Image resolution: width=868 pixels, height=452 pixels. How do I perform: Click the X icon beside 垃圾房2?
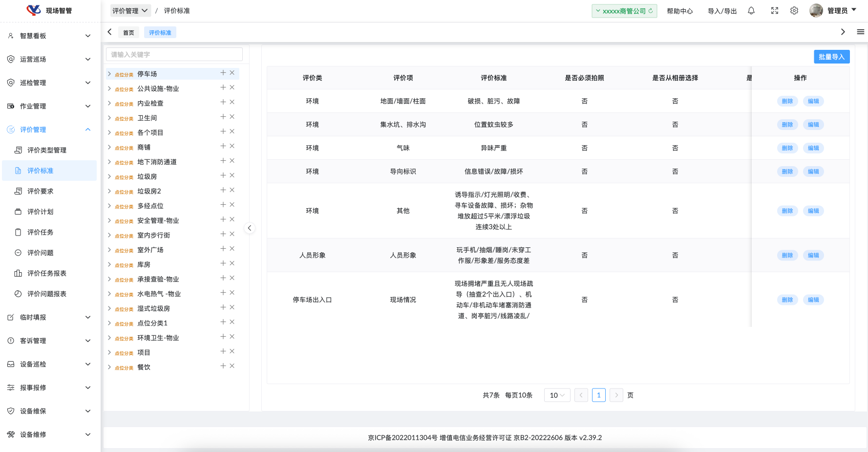[x=232, y=190]
